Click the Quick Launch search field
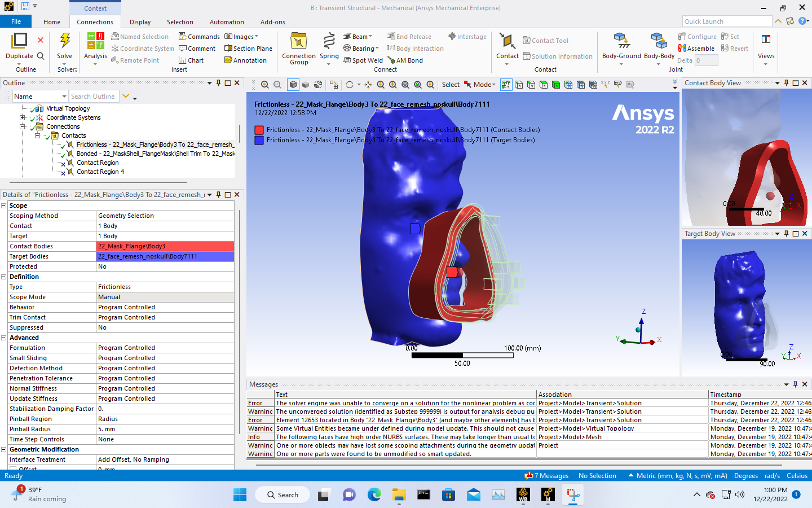The width and height of the screenshot is (812, 508). (727, 21)
